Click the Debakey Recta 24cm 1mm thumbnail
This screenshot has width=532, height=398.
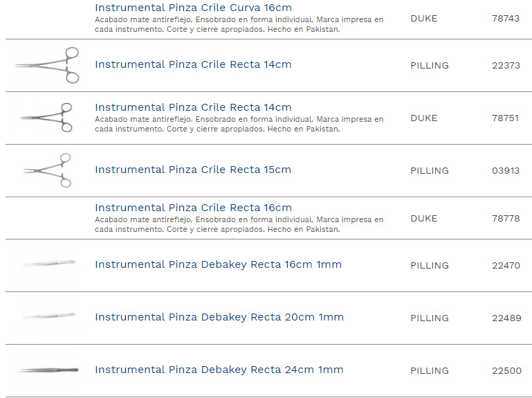[48, 370]
